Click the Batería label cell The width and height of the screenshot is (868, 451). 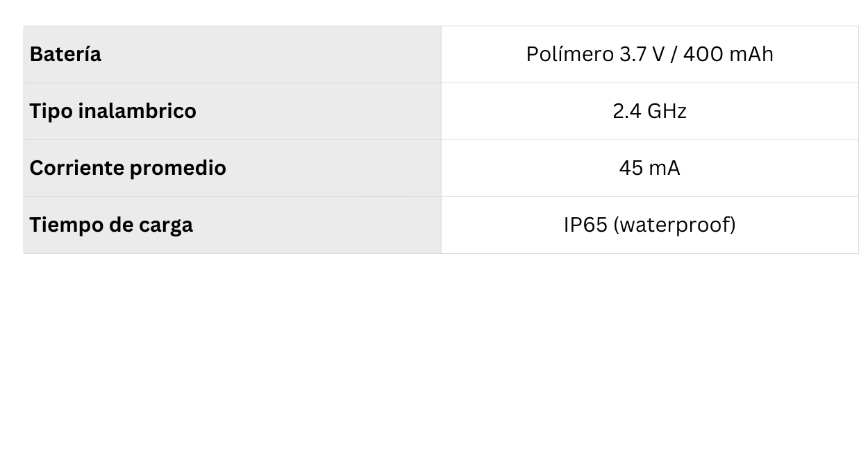[232, 55]
